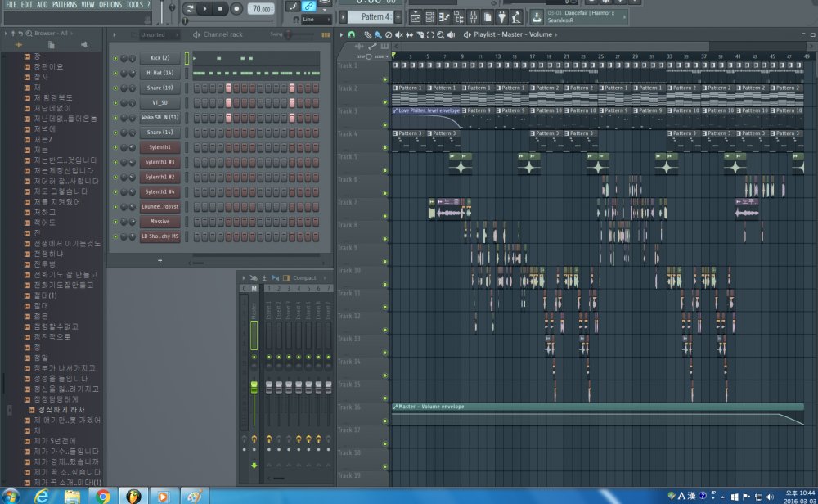Open the Piano roll toolbar icon
The image size is (818, 504).
444,18
